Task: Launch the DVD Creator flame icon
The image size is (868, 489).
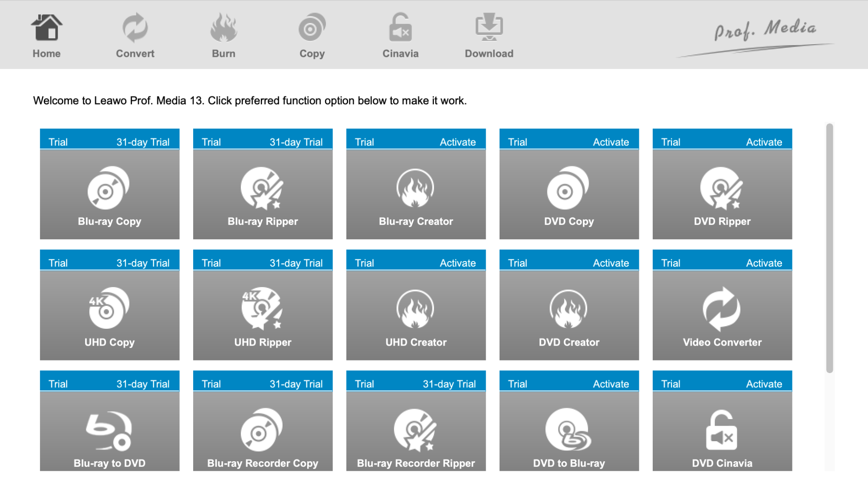Action: coord(569,308)
